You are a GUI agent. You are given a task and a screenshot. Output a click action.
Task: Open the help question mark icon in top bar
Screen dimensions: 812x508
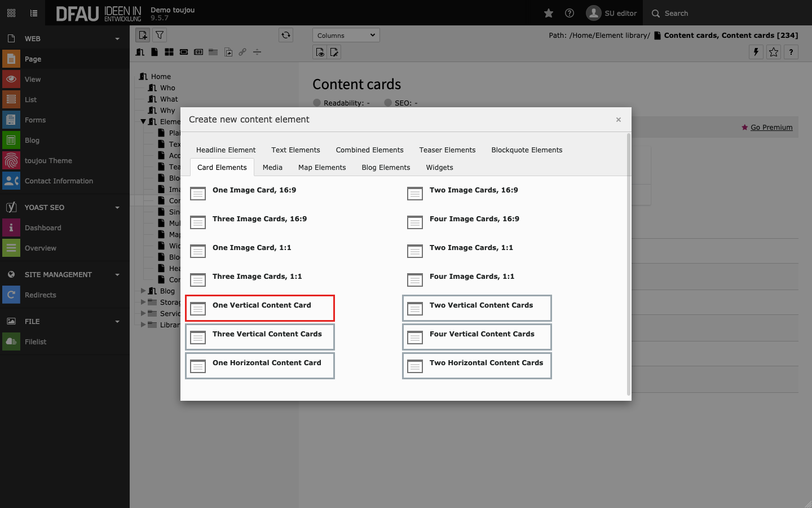pos(570,13)
